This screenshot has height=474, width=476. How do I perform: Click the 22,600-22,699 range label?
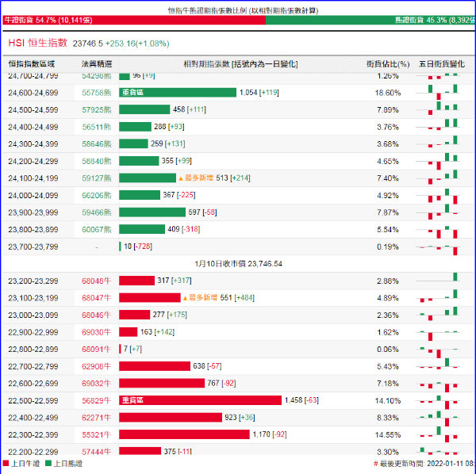pos(33,384)
